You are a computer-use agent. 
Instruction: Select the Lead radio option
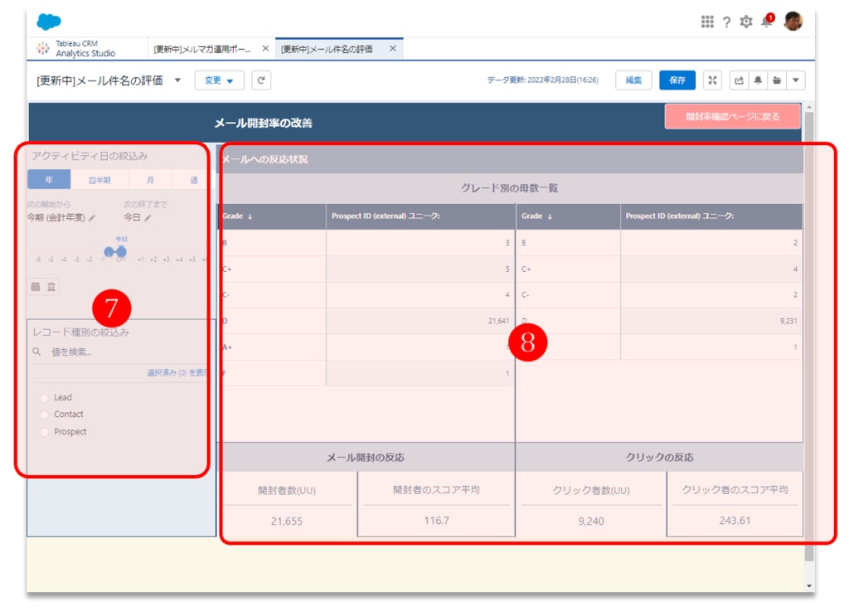click(45, 397)
